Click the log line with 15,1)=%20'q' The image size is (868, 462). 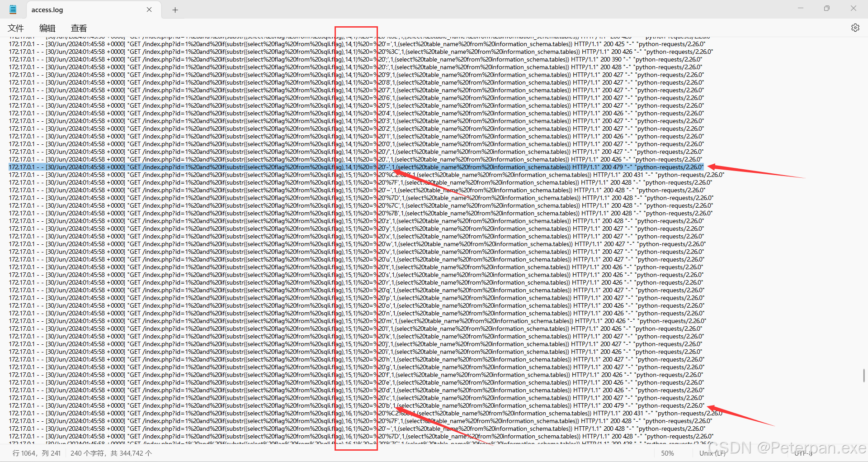coord(356,290)
